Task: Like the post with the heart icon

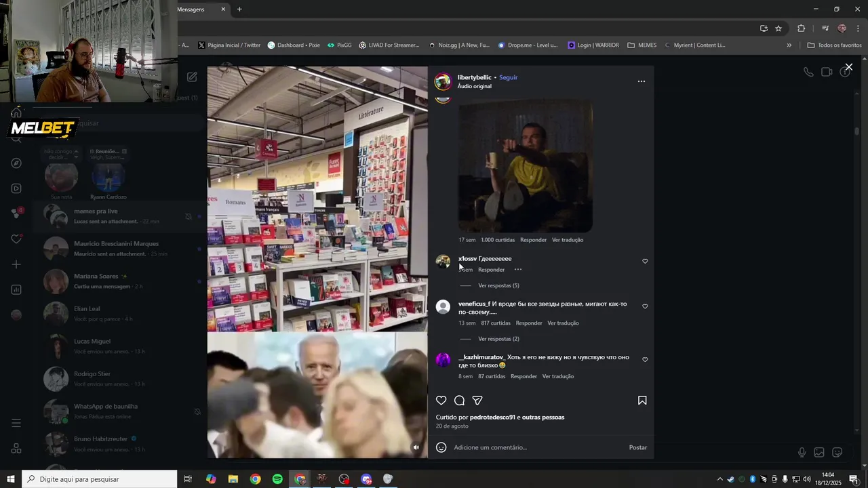Action: coord(441,401)
